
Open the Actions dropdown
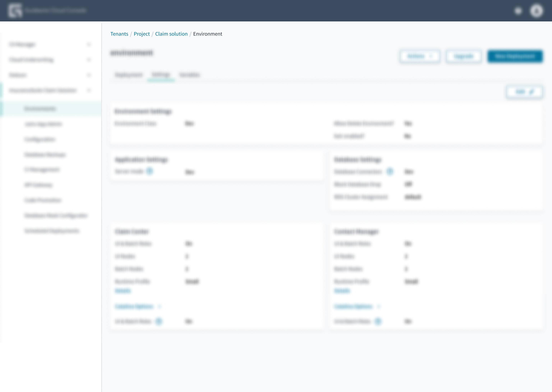(x=420, y=56)
